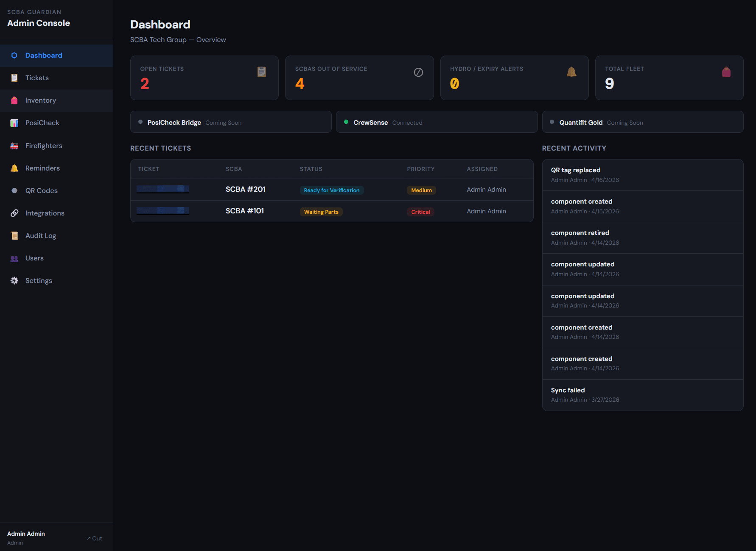
Task: Click the PosiCheck Bridge status dot
Action: point(140,122)
